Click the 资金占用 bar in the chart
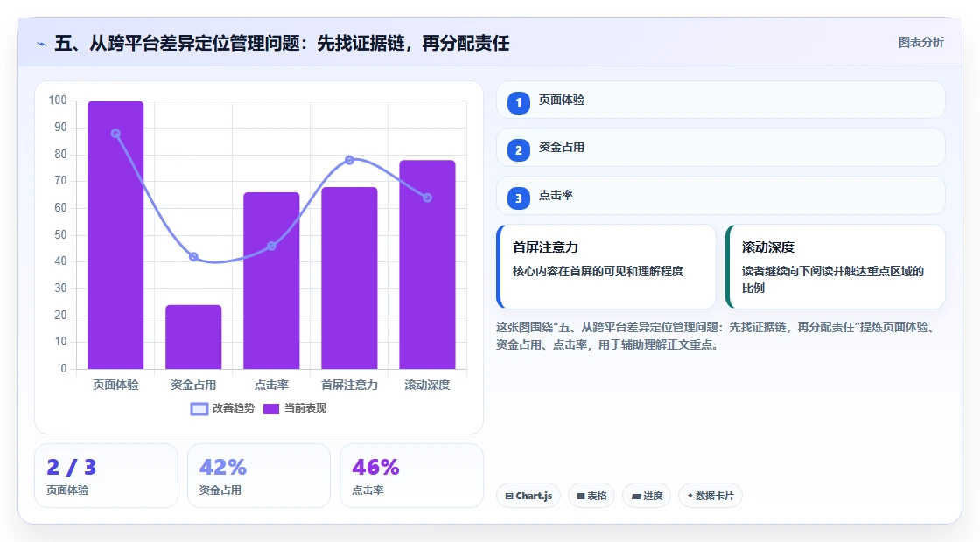The width and height of the screenshot is (980, 542). coord(193,337)
